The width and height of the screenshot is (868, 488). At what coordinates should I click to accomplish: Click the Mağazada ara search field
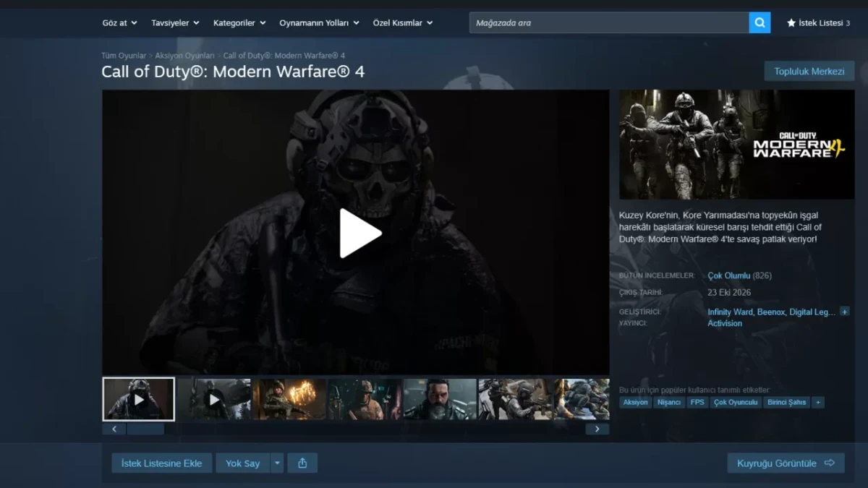click(609, 22)
